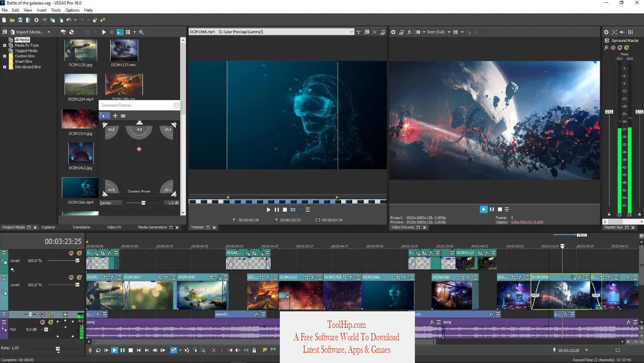Click Play below the Video Preview
This screenshot has height=363, width=644.
(x=484, y=209)
